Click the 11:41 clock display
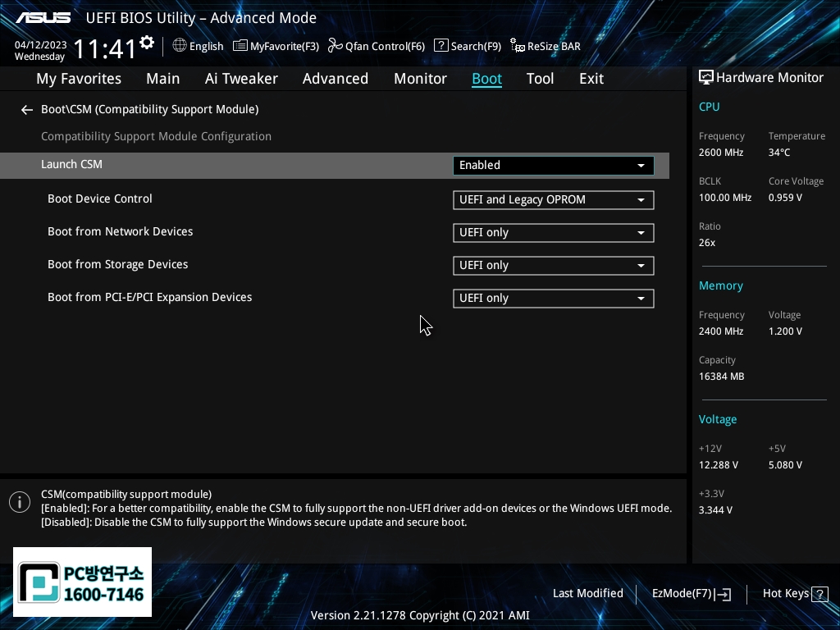The image size is (840, 630). 105,48
